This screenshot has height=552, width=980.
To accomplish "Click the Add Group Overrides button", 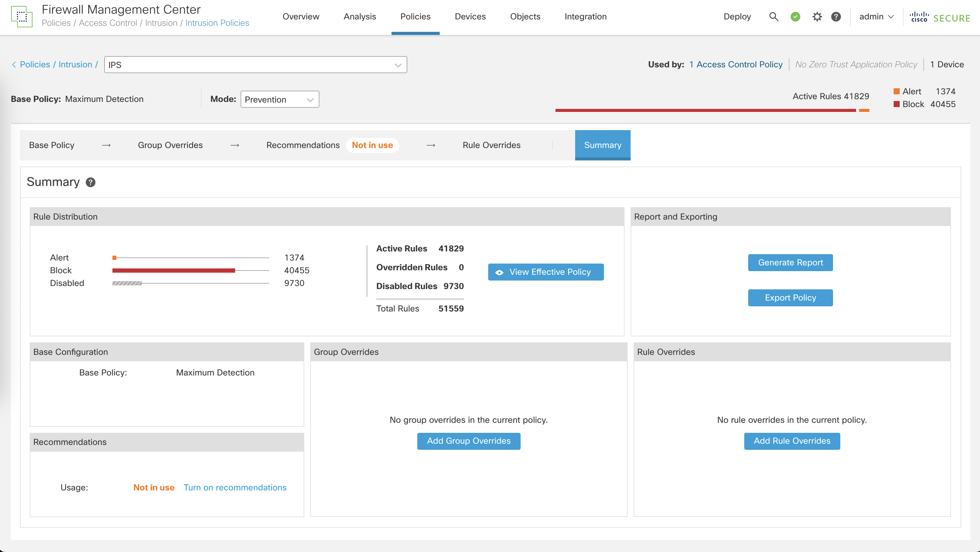I will (x=468, y=441).
